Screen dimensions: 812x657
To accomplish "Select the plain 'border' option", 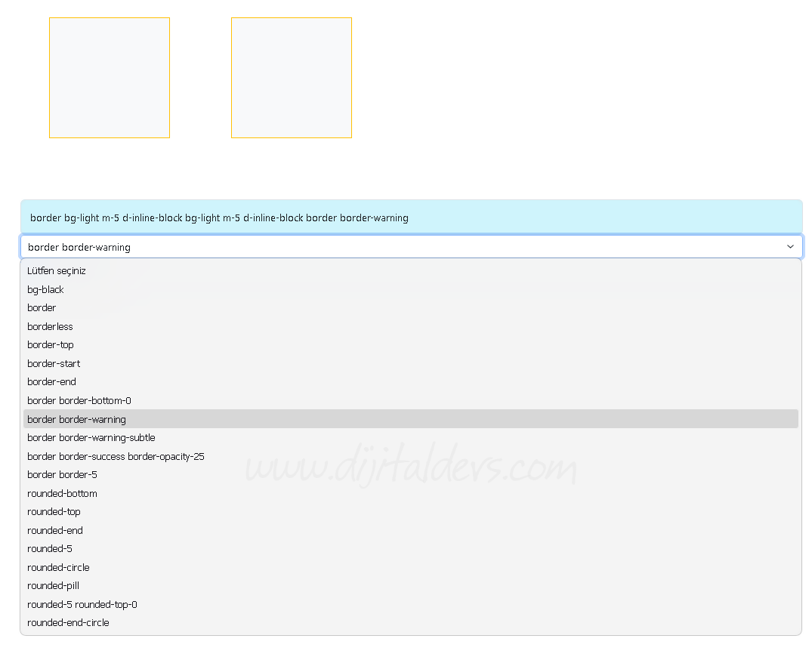I will click(x=42, y=307).
